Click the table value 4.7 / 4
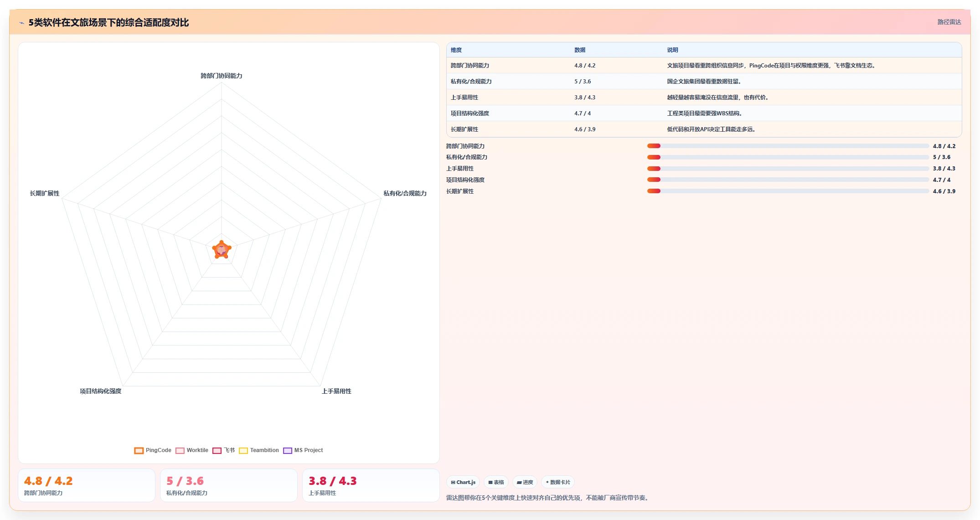This screenshot has width=980, height=520. pyautogui.click(x=583, y=113)
